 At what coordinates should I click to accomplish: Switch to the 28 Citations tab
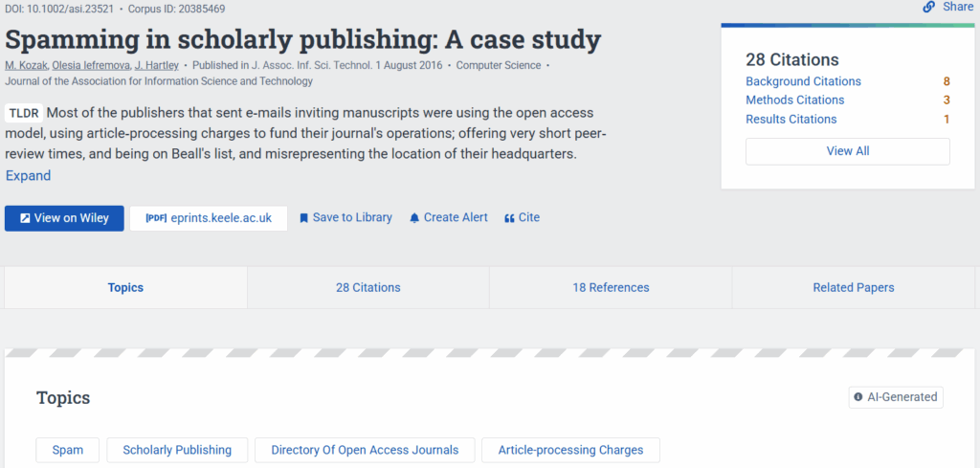click(x=367, y=288)
